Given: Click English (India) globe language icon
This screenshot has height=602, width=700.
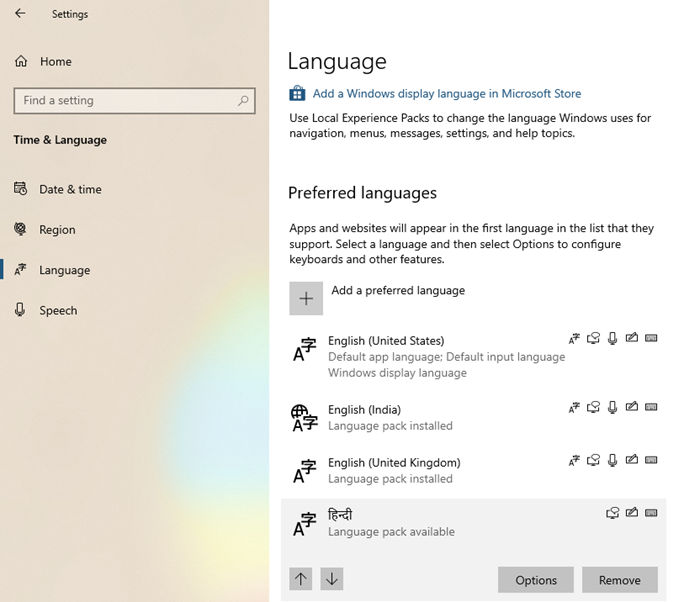Looking at the screenshot, I should 304,418.
